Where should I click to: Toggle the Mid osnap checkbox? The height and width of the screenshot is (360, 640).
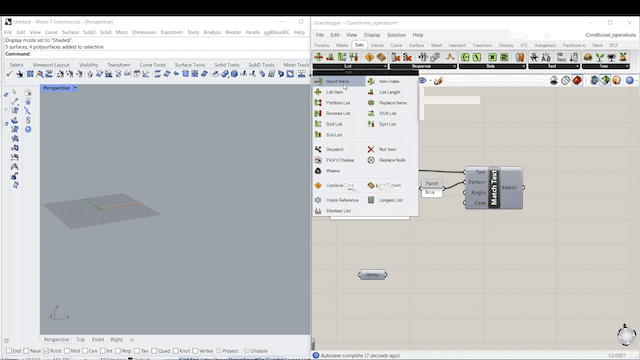click(x=67, y=351)
